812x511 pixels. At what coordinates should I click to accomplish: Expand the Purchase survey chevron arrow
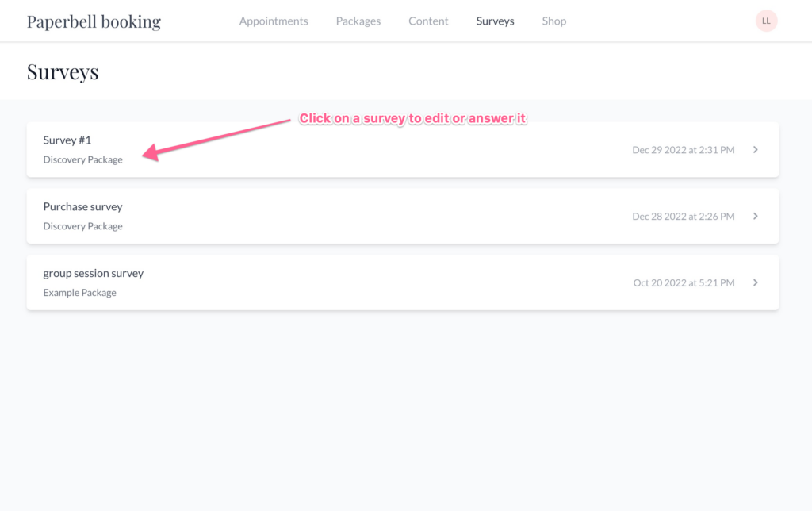[x=755, y=216]
